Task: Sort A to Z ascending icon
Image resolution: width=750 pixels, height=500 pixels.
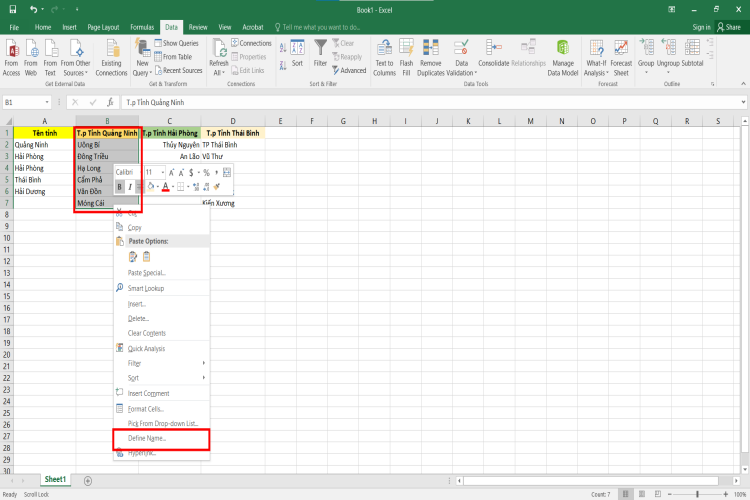Action: click(283, 48)
